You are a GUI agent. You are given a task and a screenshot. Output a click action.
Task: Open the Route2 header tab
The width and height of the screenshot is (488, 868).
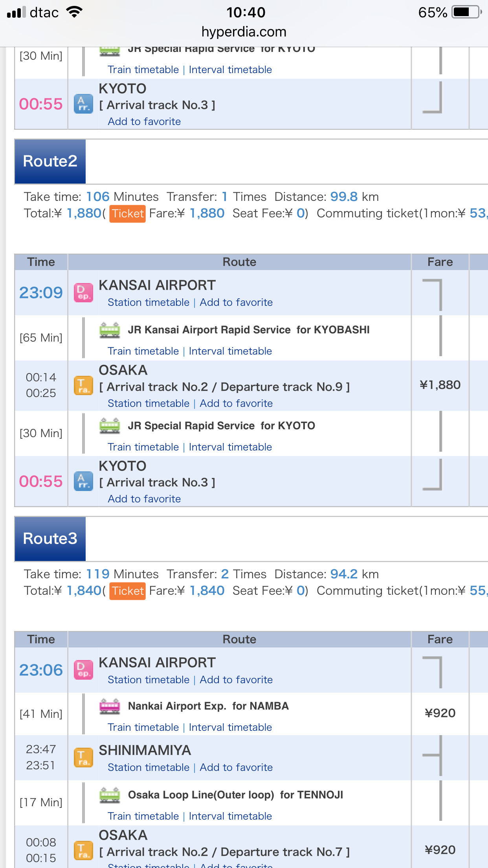point(50,161)
